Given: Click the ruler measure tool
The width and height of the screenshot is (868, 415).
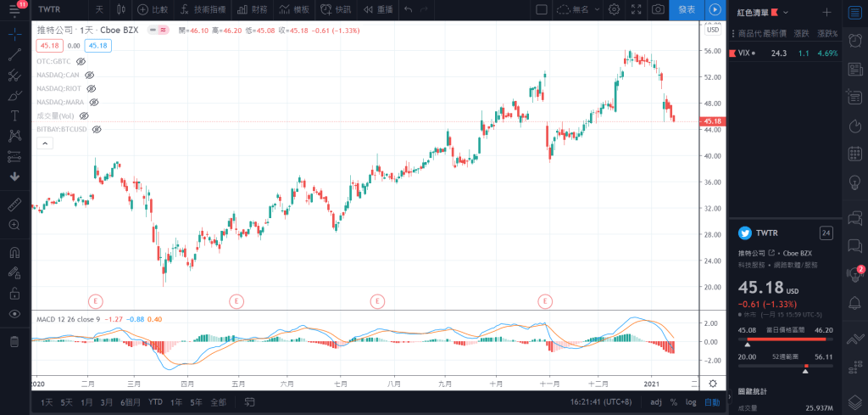Looking at the screenshot, I should pos(14,205).
